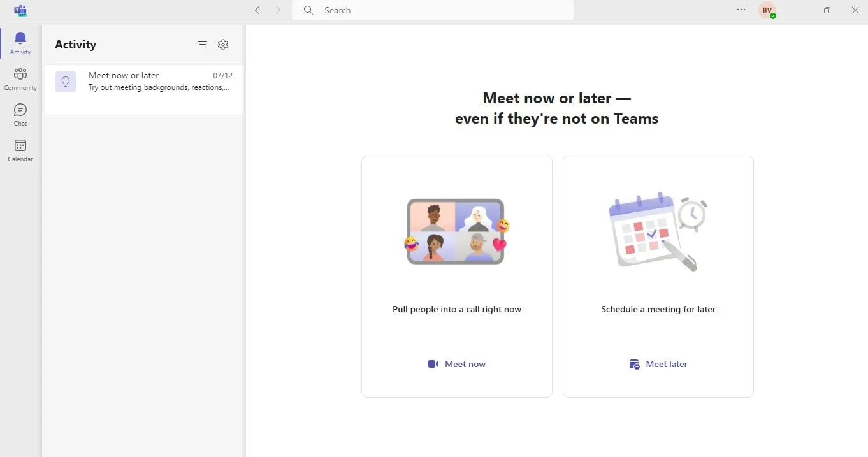Click the 'Meet now or later' main heading
The image size is (868, 457).
556,108
